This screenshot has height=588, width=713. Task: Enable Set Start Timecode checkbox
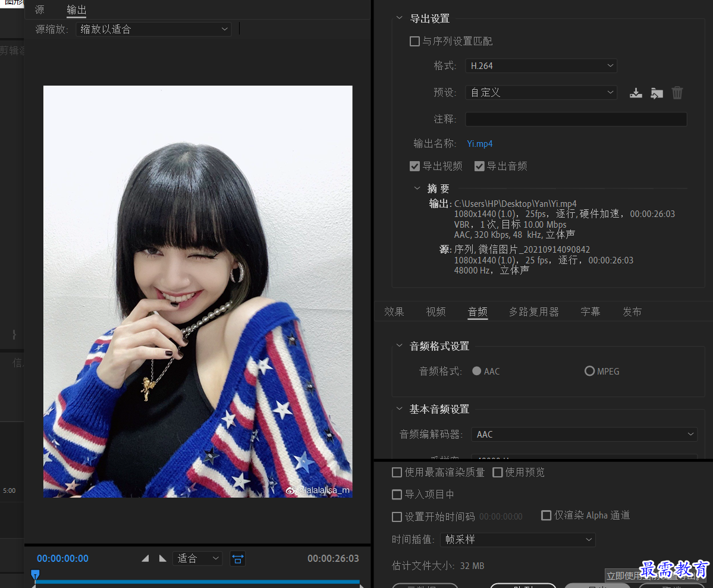tap(397, 517)
